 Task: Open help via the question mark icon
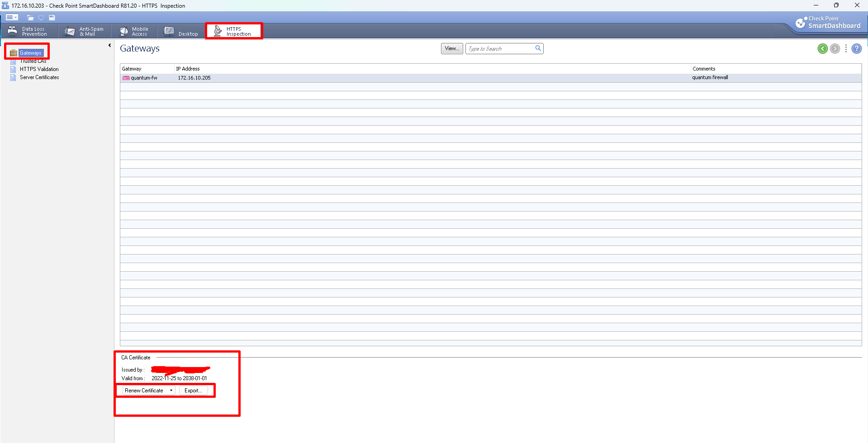click(x=857, y=48)
